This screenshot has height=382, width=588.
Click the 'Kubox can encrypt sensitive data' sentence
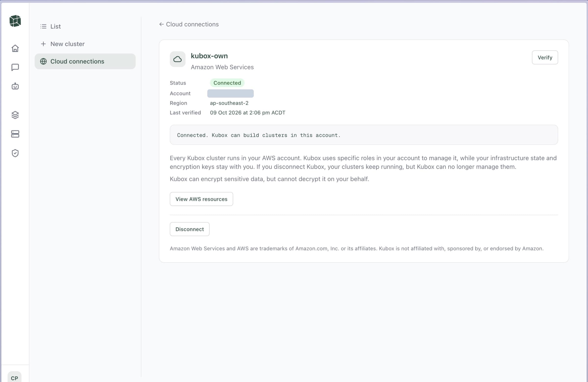pyautogui.click(x=269, y=179)
